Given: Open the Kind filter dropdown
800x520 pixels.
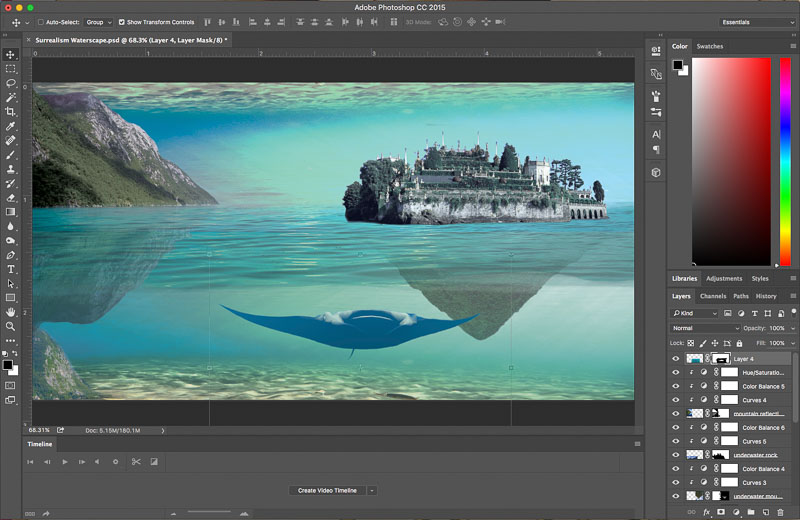Looking at the screenshot, I should [x=694, y=313].
